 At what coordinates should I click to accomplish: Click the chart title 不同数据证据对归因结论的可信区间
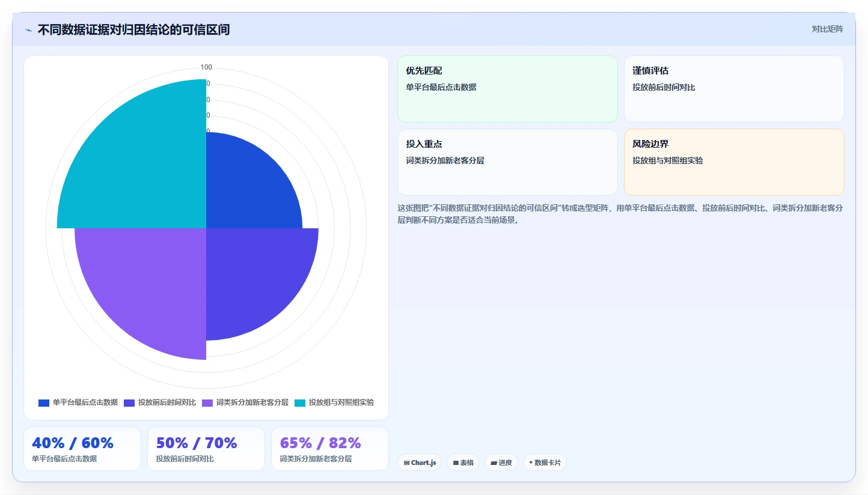(x=133, y=30)
